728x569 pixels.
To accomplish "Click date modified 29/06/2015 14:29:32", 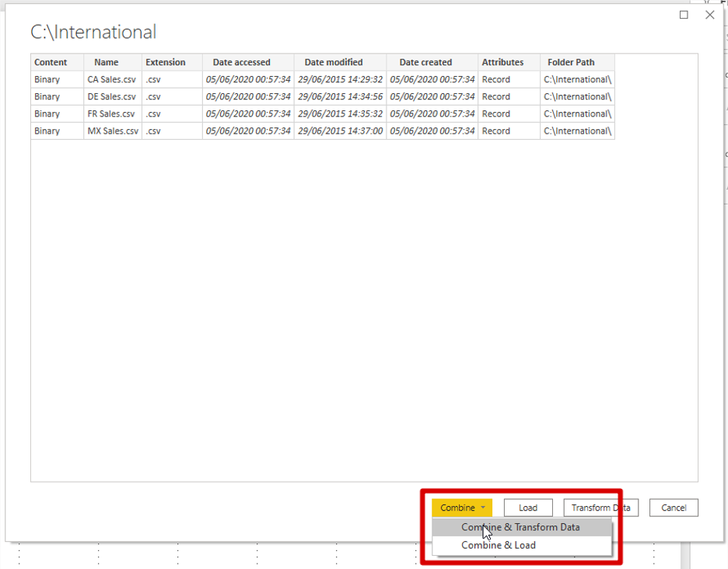I will click(x=341, y=79).
